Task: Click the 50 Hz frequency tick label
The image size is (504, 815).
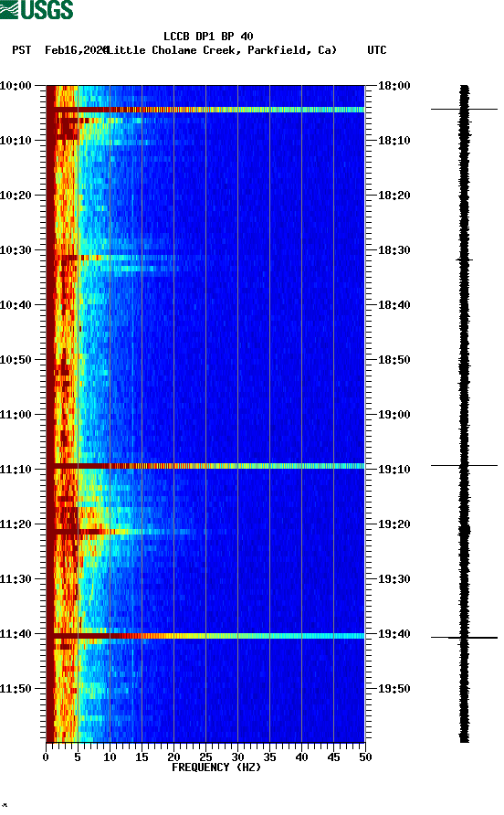Action: (x=365, y=757)
